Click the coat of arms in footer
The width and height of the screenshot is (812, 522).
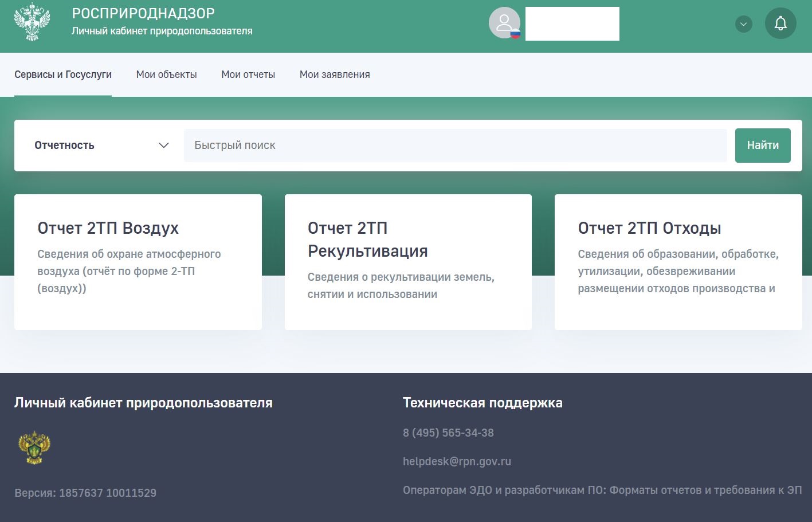[x=34, y=448]
